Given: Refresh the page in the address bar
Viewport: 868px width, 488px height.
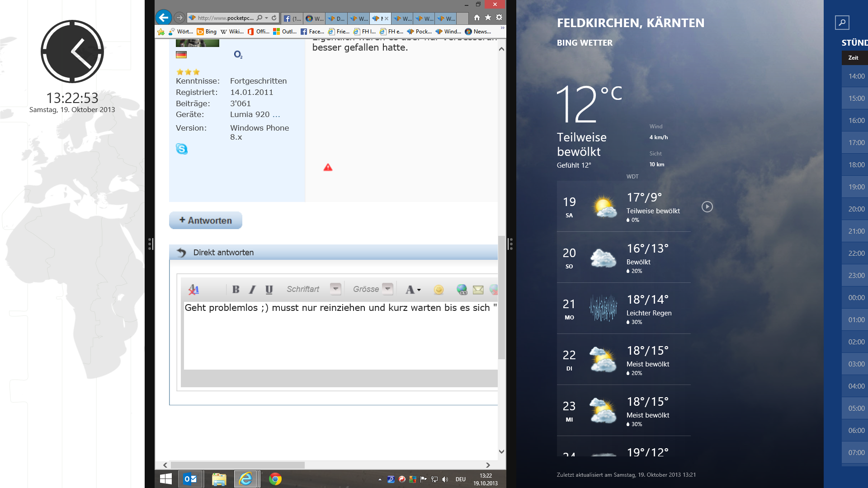Looking at the screenshot, I should (x=274, y=18).
